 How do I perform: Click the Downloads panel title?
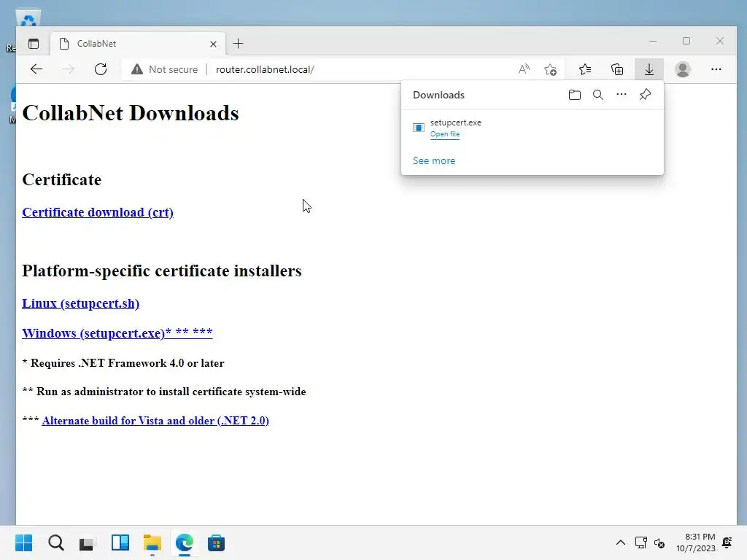tap(438, 95)
